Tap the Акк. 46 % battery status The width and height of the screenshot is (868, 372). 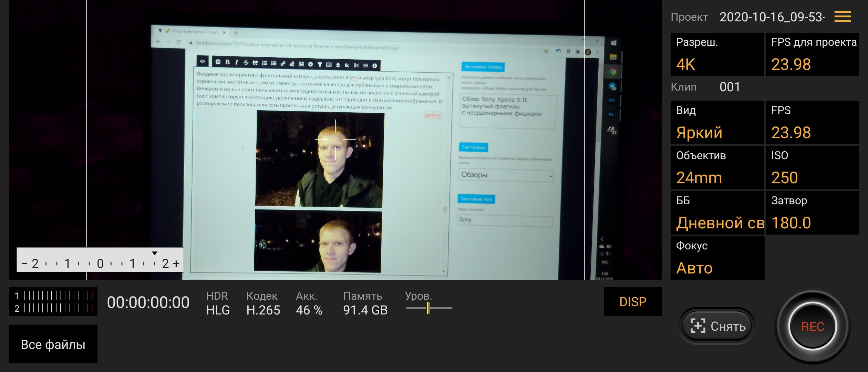pyautogui.click(x=309, y=303)
